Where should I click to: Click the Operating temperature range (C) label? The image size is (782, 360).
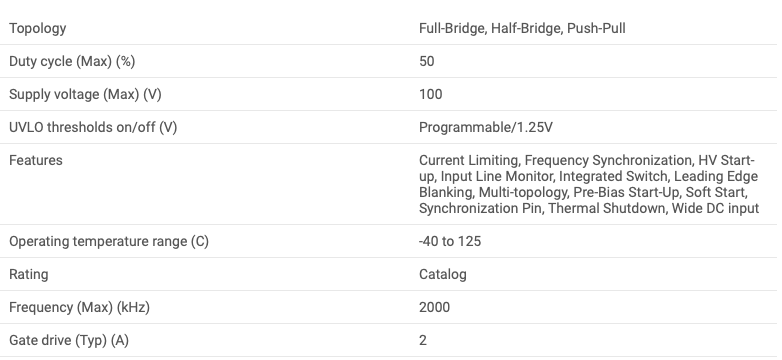[x=109, y=241]
